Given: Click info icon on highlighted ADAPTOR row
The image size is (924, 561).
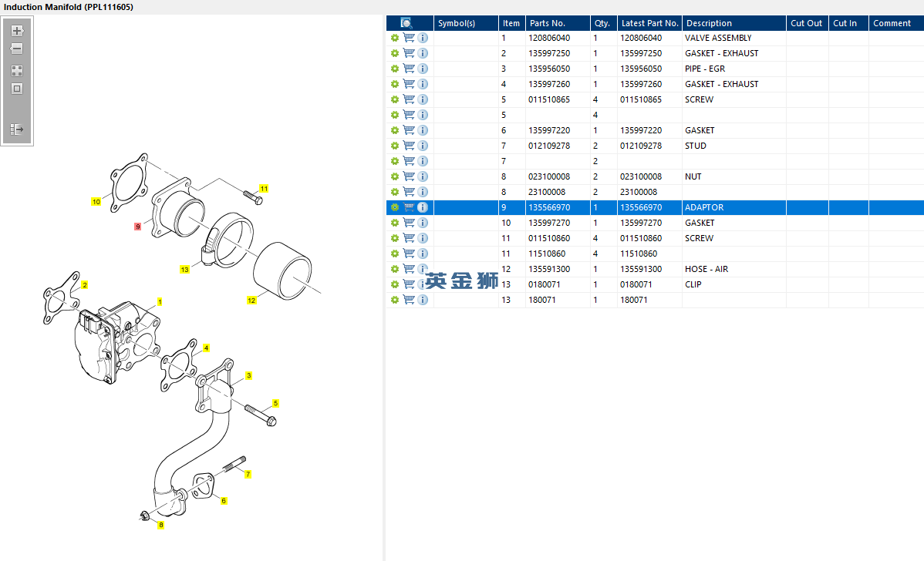Looking at the screenshot, I should (423, 207).
